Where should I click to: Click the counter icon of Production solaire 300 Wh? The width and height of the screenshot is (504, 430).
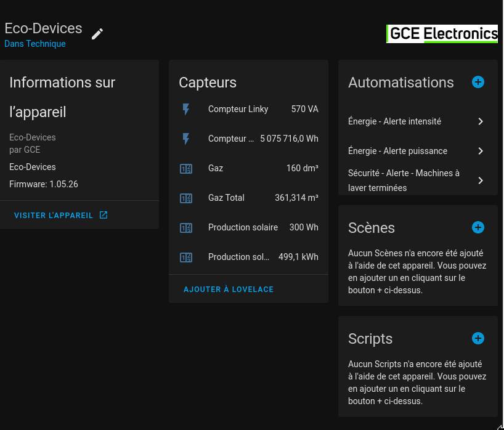[x=186, y=227]
